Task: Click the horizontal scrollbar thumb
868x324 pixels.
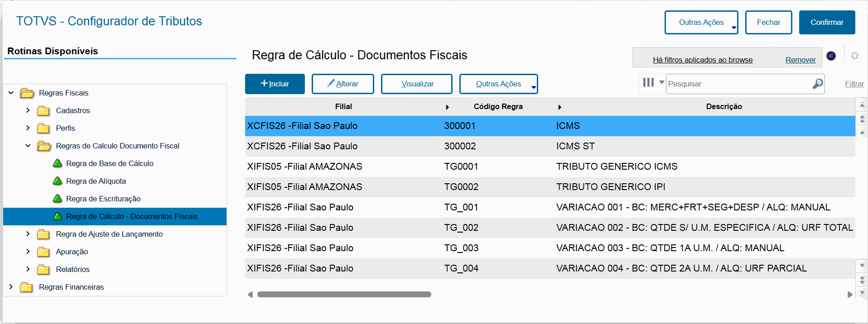Action: (x=344, y=295)
